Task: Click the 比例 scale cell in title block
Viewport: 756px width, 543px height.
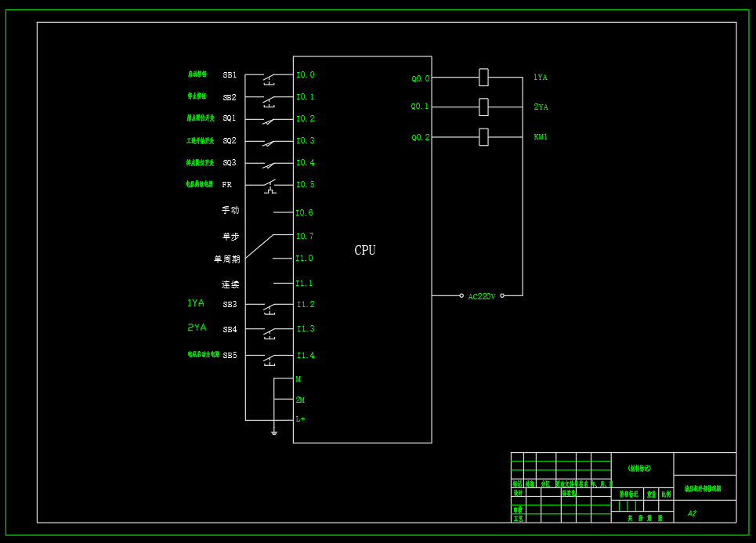Action: click(665, 494)
